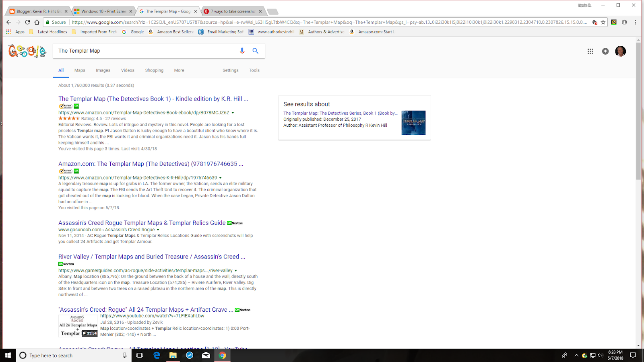Screen dimensions: 644x362
Task: Click the Windows taskbar search box
Action: coord(74,355)
